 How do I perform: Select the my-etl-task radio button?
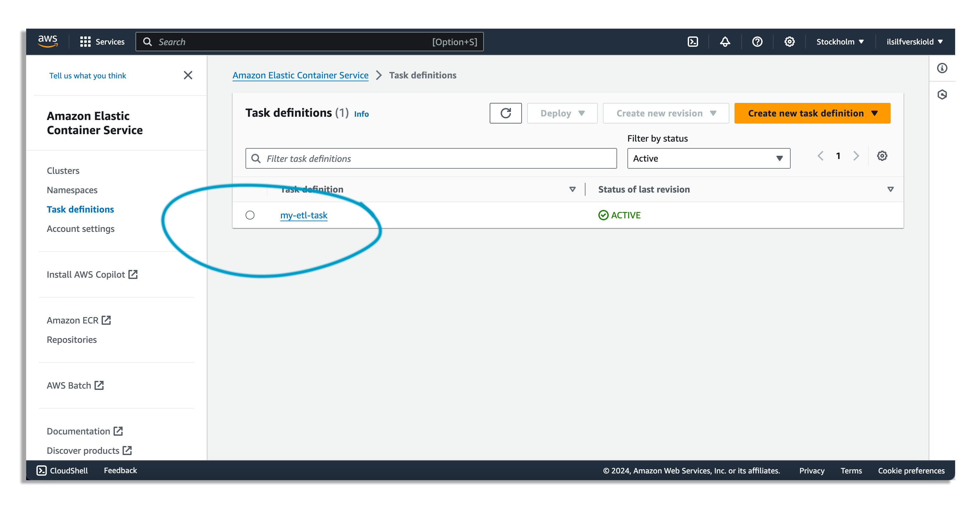pos(250,215)
